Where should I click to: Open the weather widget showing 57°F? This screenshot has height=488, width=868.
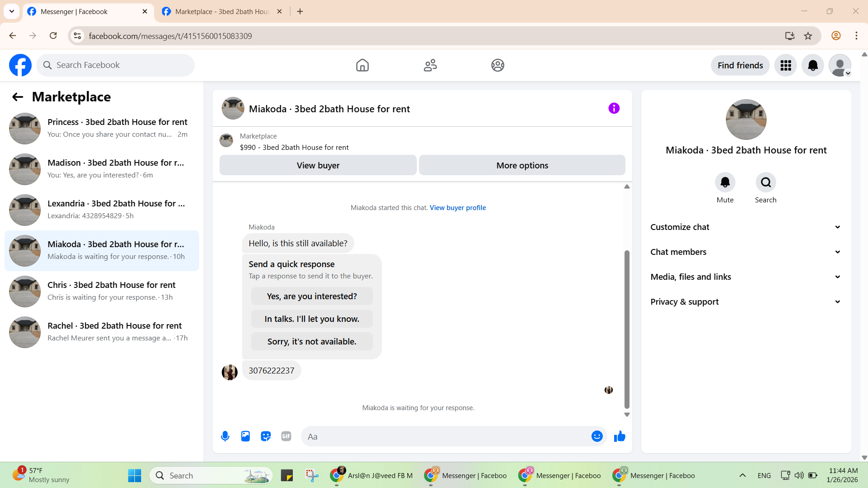click(41, 475)
